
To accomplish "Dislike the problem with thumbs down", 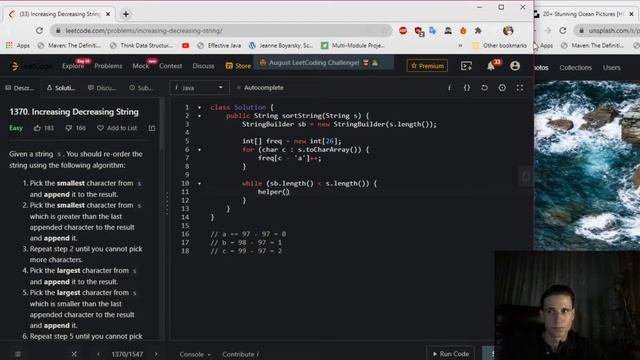I will (x=69, y=128).
